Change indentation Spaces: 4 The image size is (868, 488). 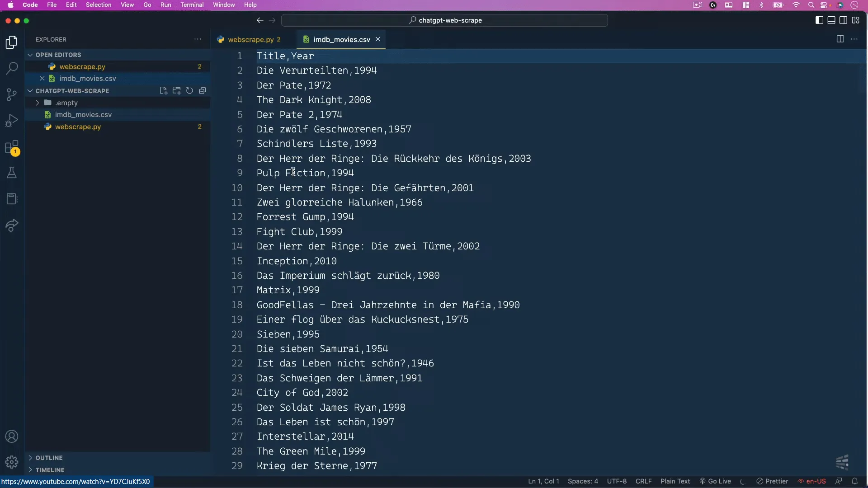583,481
